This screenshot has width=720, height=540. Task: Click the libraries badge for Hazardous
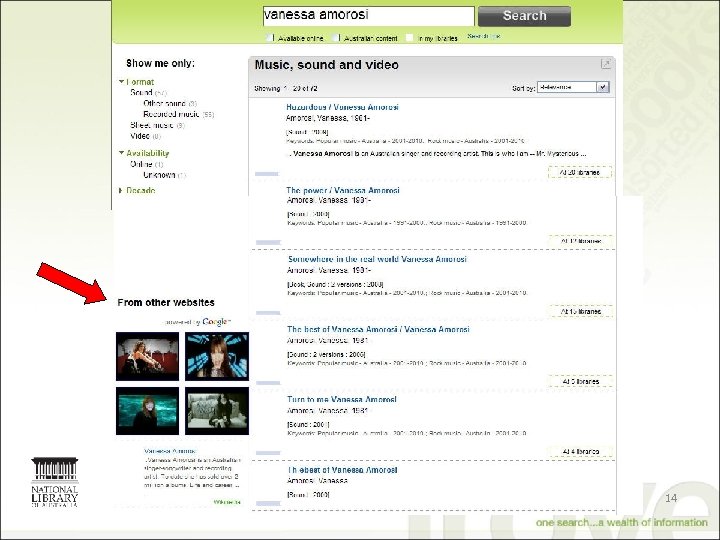tap(580, 172)
